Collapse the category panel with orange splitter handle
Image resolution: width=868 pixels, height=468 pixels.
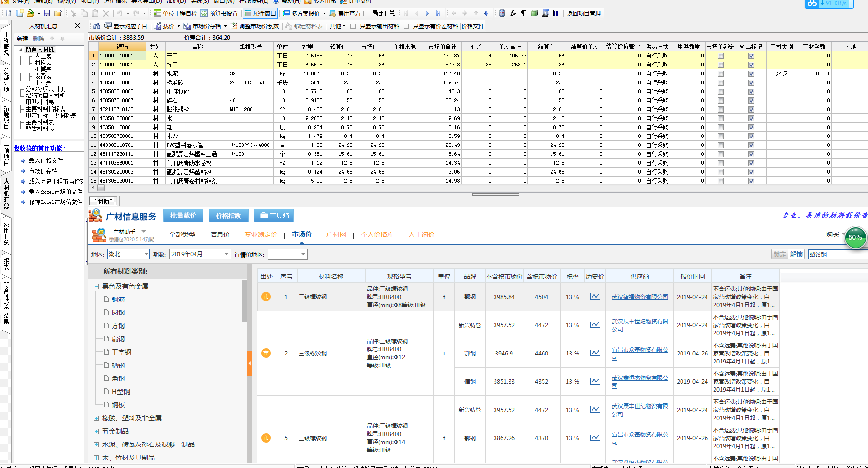point(250,363)
